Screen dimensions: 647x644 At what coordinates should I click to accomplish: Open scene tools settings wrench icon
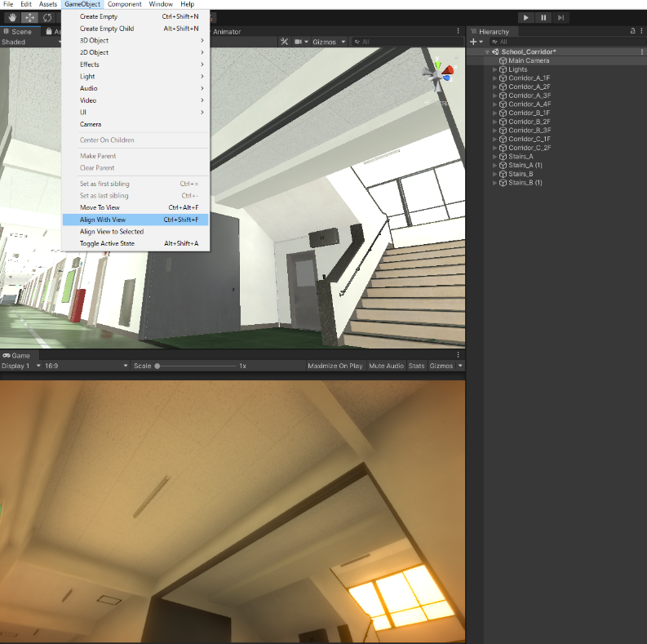click(x=284, y=42)
